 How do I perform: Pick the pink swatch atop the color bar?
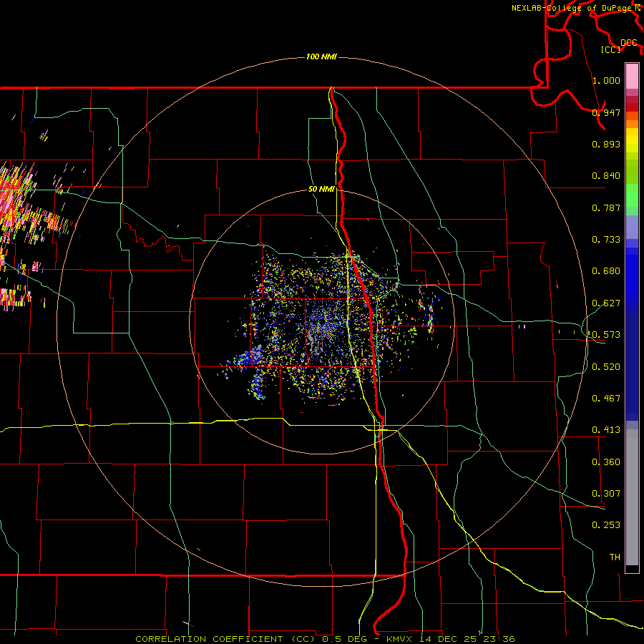point(632,77)
